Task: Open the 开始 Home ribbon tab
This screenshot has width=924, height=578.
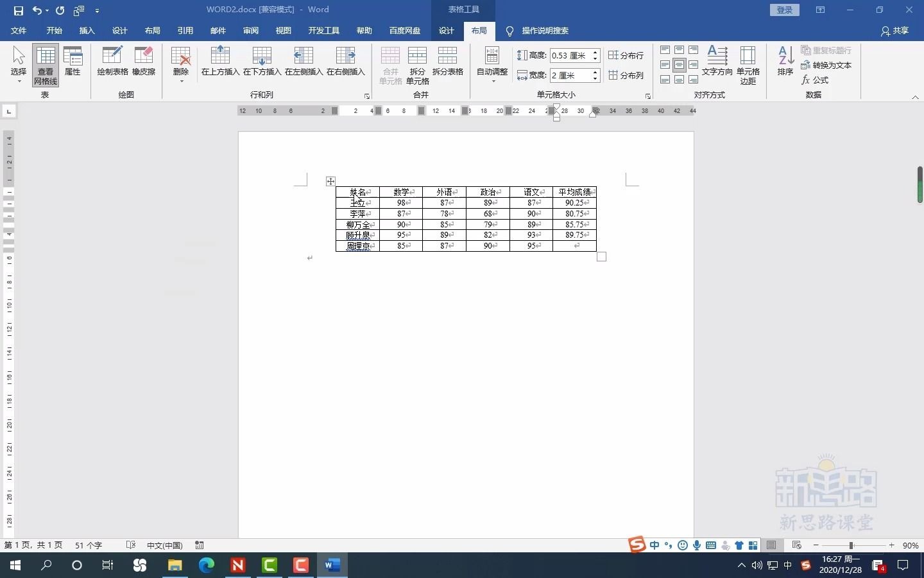Action: coord(54,30)
